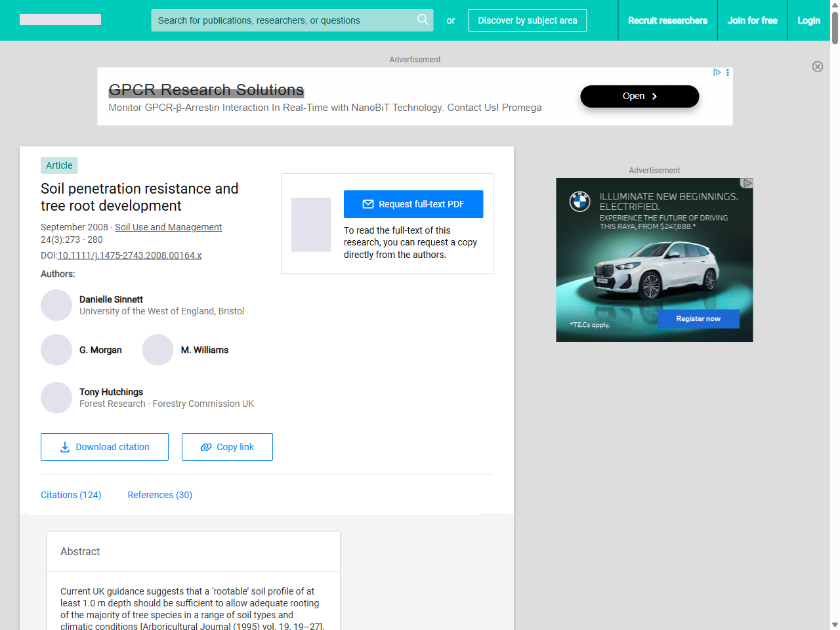Open Tony Hutchings's avatar
This screenshot has width=840, height=630.
pos(56,398)
